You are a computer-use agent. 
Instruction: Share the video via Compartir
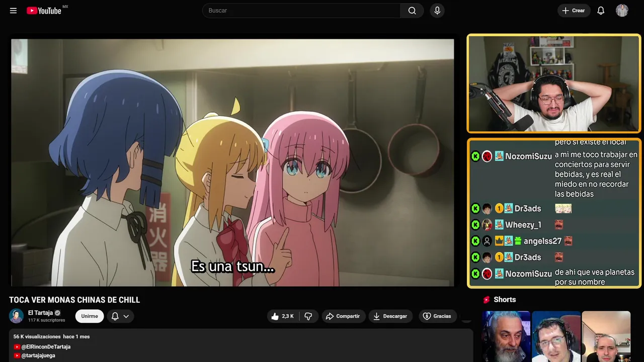point(343,316)
